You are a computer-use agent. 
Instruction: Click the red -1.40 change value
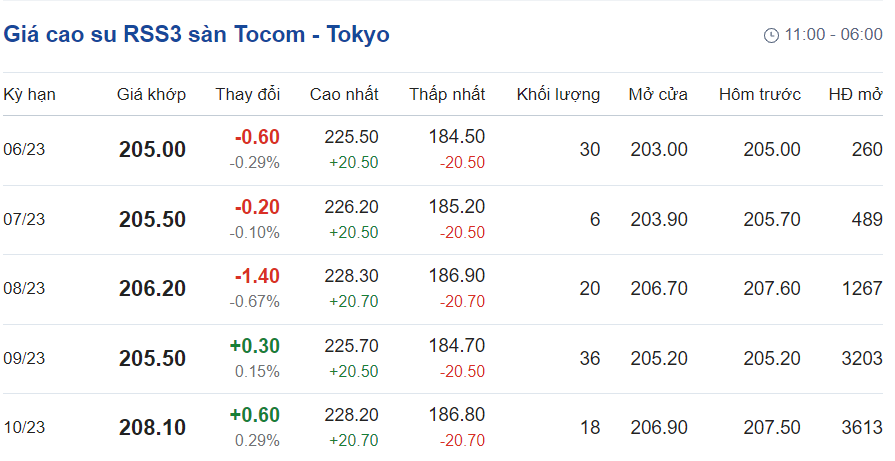click(x=257, y=277)
